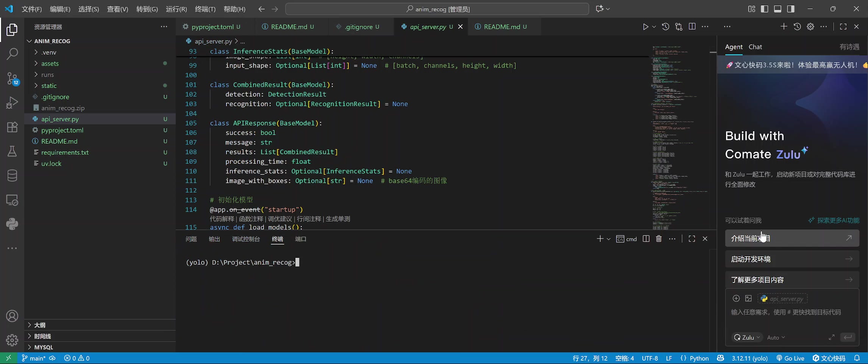Open the customize layout button
This screenshot has height=364, width=868.
(752, 9)
